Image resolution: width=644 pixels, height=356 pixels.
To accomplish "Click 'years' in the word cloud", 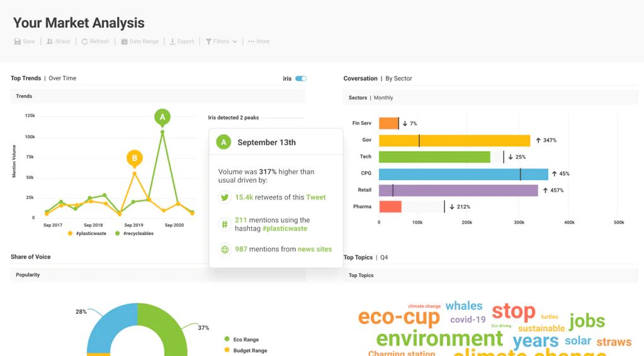I will (536, 340).
